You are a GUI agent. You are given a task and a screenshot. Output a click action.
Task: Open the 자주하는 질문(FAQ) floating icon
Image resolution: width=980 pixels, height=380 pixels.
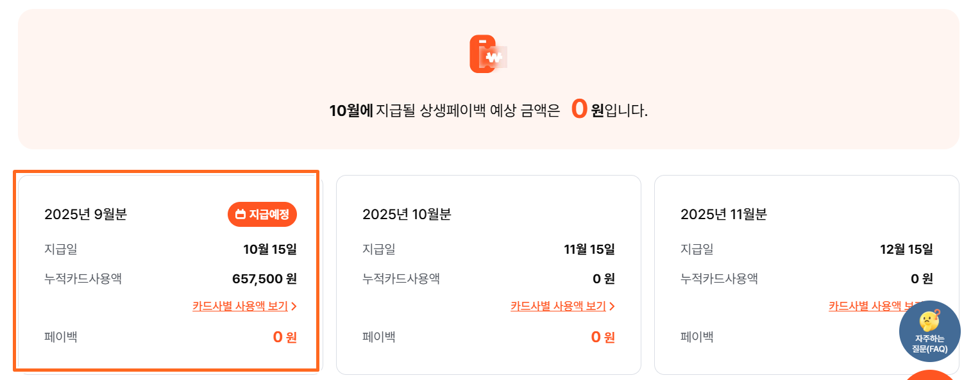930,331
